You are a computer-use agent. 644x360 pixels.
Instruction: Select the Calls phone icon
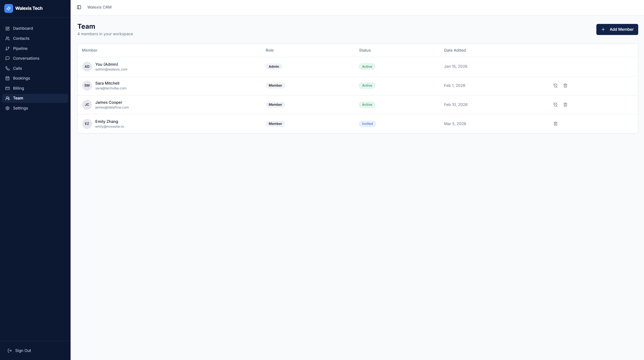(x=7, y=68)
